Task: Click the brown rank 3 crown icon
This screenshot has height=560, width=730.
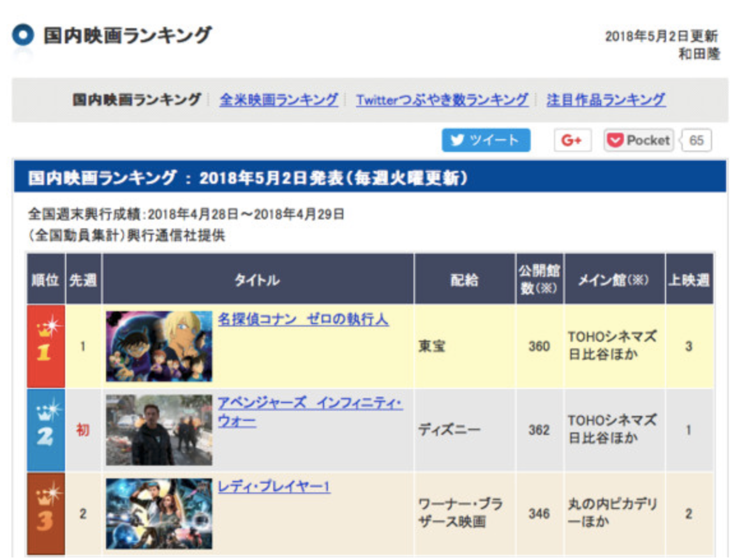Action: 45,513
